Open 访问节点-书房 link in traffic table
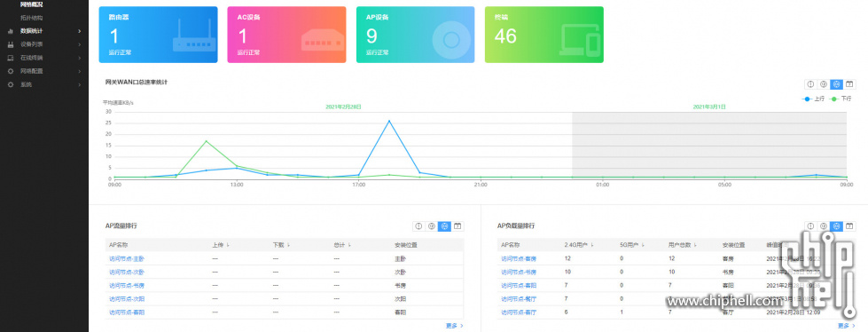868x332 pixels. [127, 286]
